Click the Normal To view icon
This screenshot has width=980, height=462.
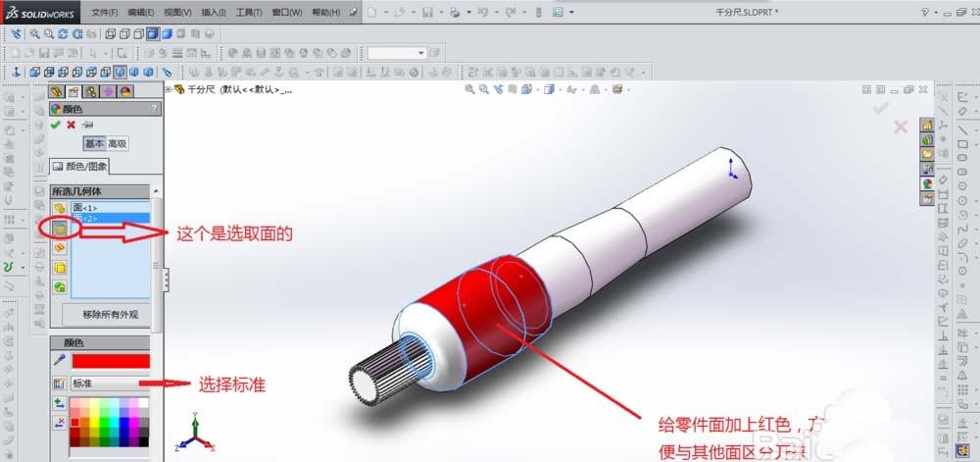pos(17,72)
